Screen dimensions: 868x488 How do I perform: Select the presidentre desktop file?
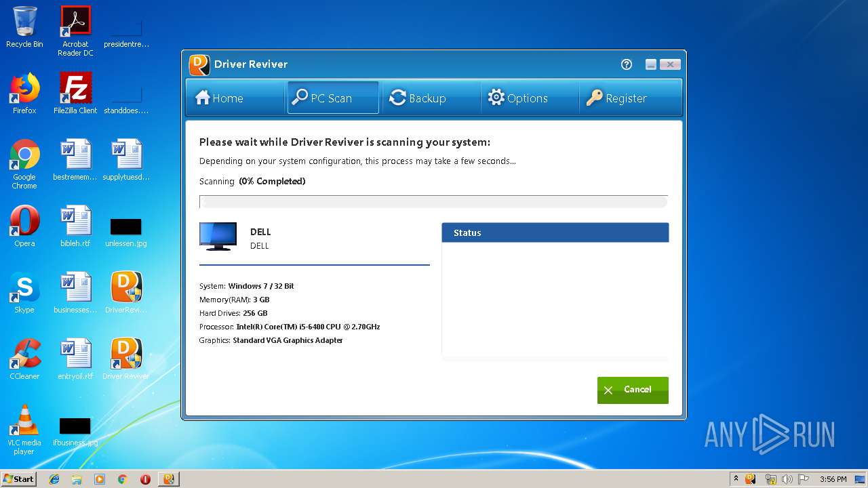tap(126, 34)
